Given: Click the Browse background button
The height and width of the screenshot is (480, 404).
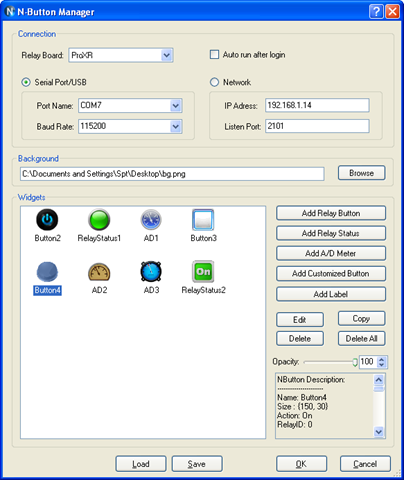Looking at the screenshot, I should [x=361, y=173].
